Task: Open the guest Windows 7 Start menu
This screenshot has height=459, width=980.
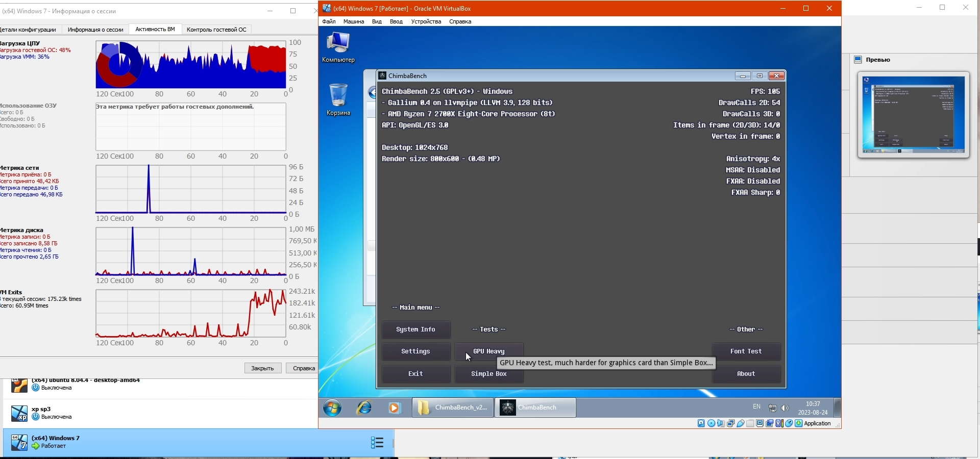Action: [332, 407]
